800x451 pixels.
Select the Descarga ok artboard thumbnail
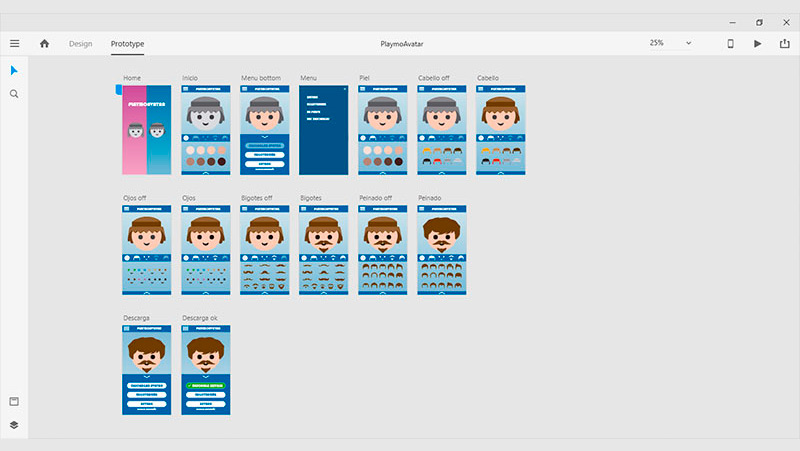[206, 370]
